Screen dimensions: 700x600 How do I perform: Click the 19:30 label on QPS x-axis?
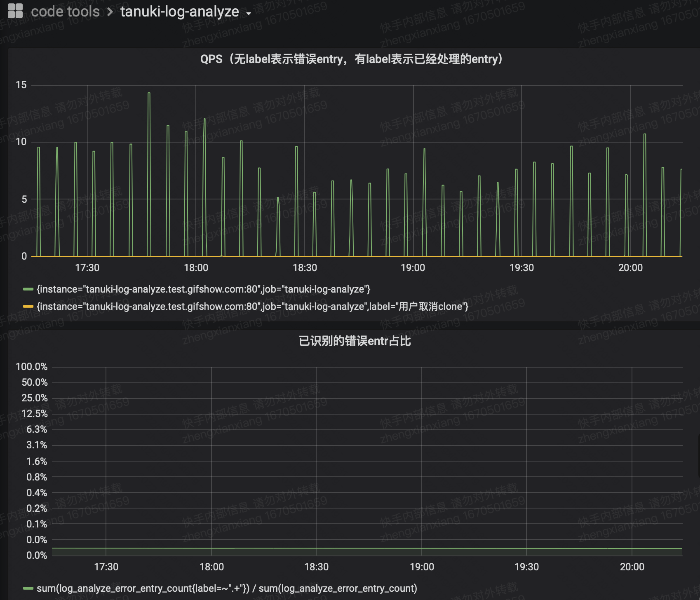point(521,268)
